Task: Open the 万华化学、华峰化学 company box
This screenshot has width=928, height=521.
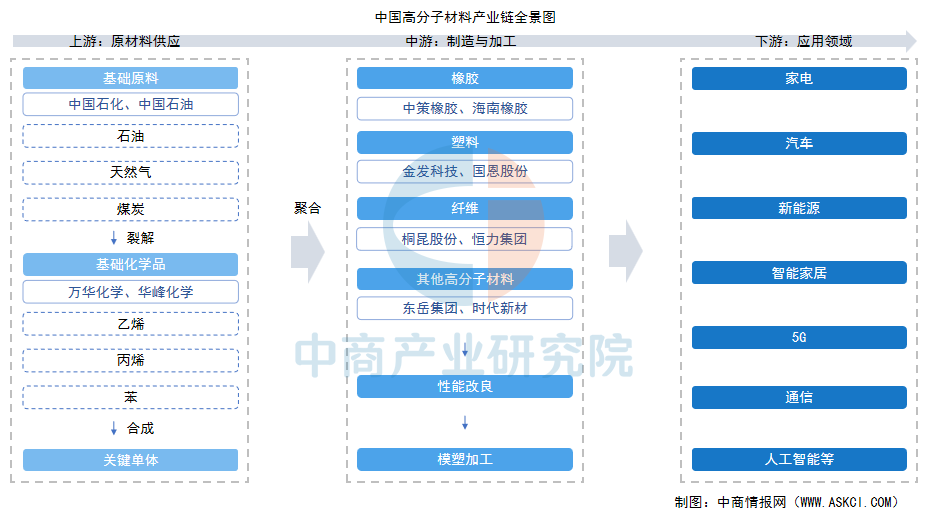Action: click(x=130, y=292)
